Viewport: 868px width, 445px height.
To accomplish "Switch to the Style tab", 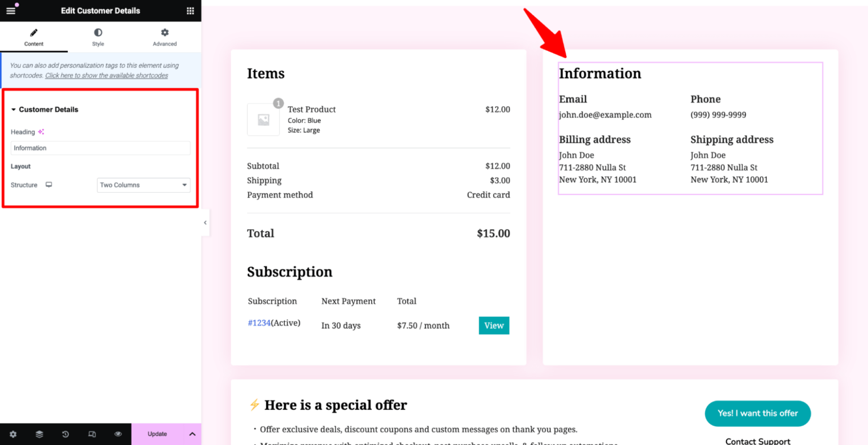I will 97,37.
